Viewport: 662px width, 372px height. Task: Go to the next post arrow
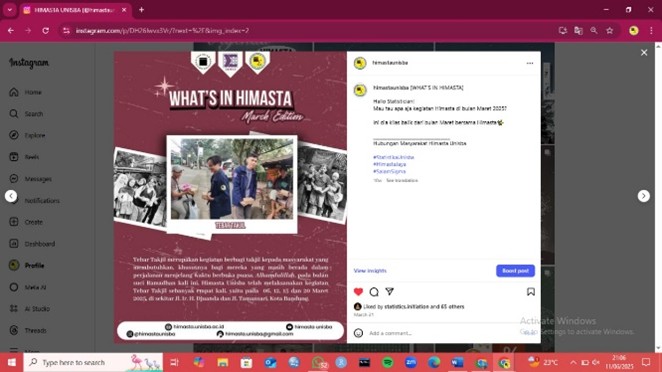point(643,196)
